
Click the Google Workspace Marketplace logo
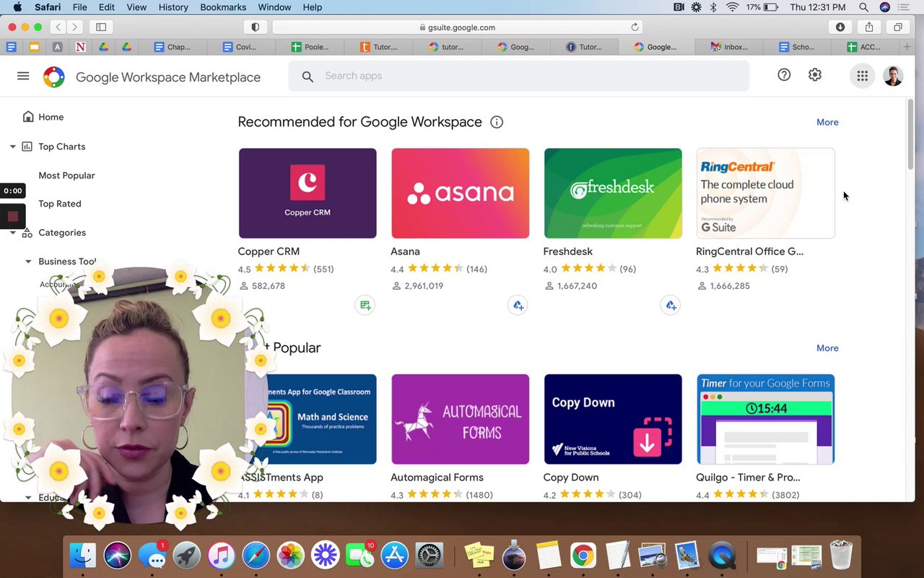54,77
